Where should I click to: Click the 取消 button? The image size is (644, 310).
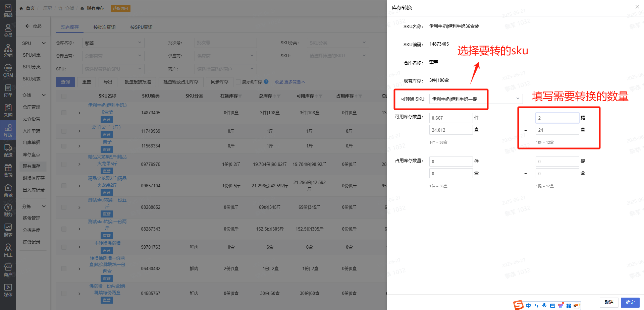[609, 302]
